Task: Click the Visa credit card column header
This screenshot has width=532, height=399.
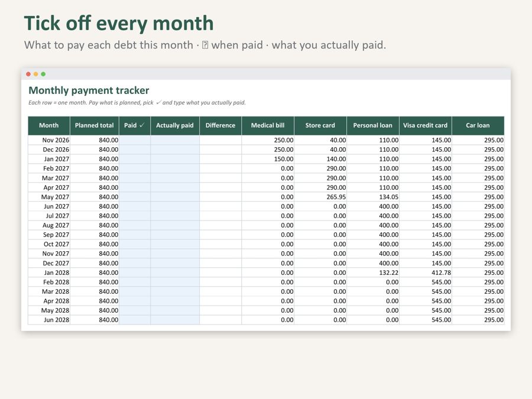Action: 426,125
